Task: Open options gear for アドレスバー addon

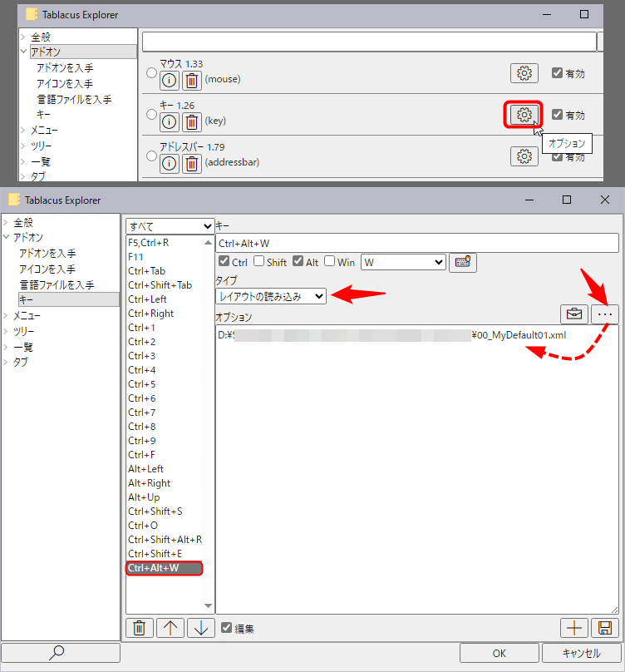Action: 524,156
